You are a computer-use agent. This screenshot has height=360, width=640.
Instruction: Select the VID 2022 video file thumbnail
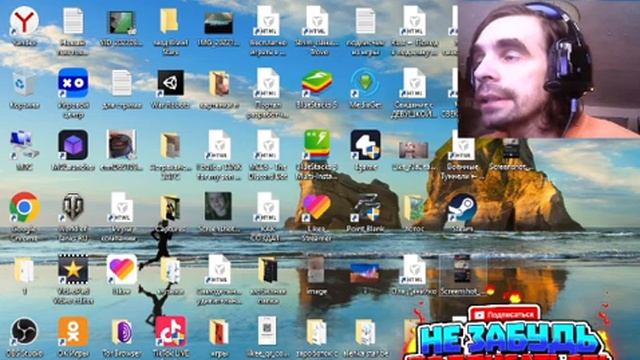(122, 23)
